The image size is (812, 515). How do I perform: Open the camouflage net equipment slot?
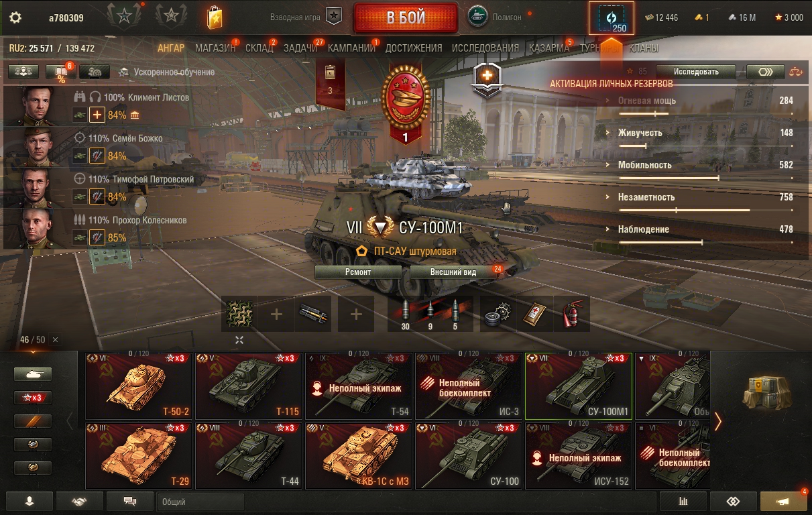(x=239, y=314)
